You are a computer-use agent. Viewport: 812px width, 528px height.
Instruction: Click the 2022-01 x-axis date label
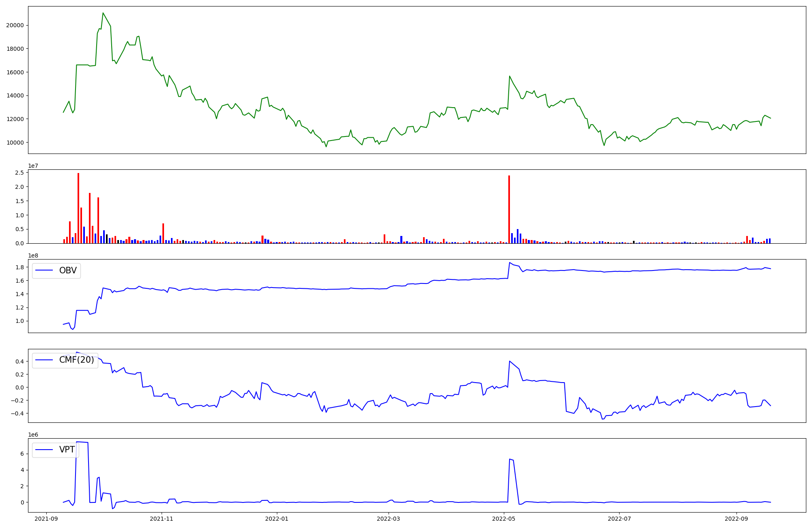[x=277, y=519]
